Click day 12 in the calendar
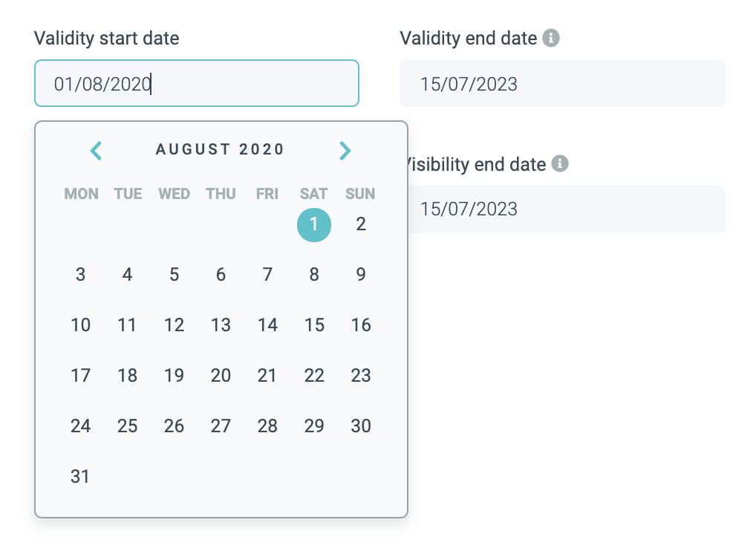This screenshot has width=756, height=560. click(174, 325)
